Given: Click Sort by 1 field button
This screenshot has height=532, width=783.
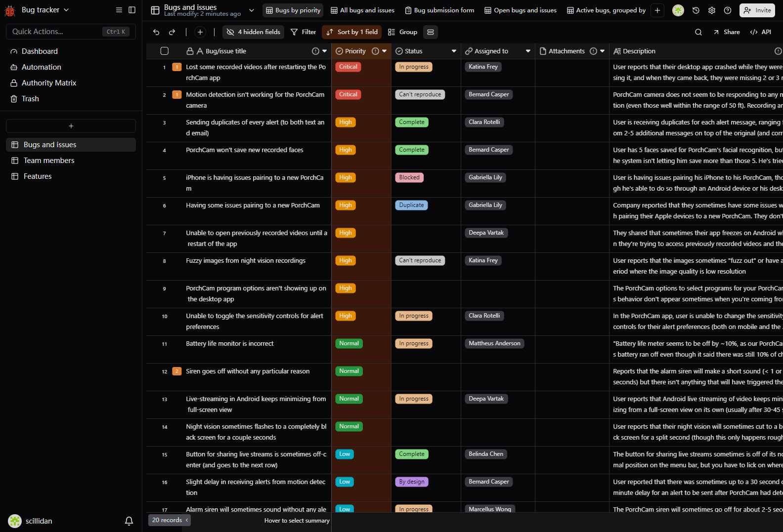Looking at the screenshot, I should coord(352,32).
